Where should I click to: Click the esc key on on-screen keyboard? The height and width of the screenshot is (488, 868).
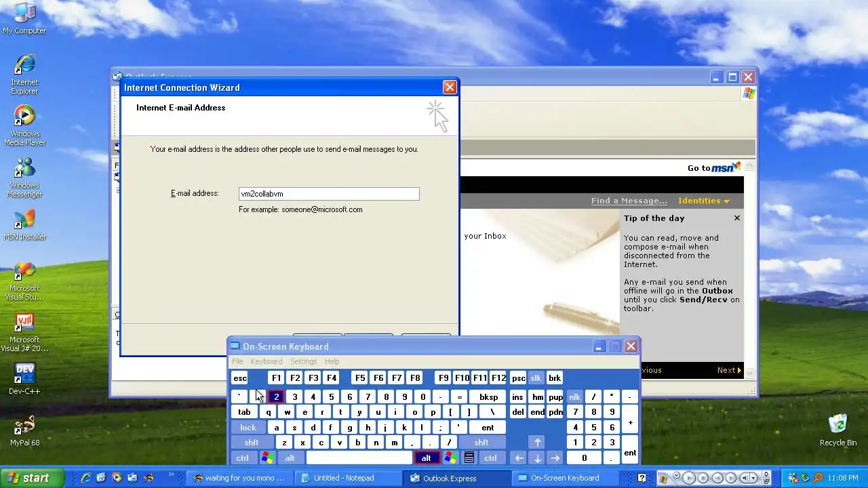pyautogui.click(x=240, y=378)
